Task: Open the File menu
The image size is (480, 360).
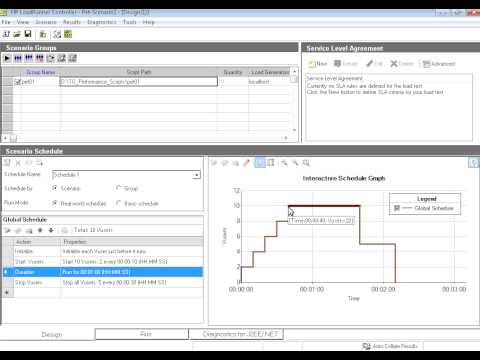Action: [x=6, y=22]
